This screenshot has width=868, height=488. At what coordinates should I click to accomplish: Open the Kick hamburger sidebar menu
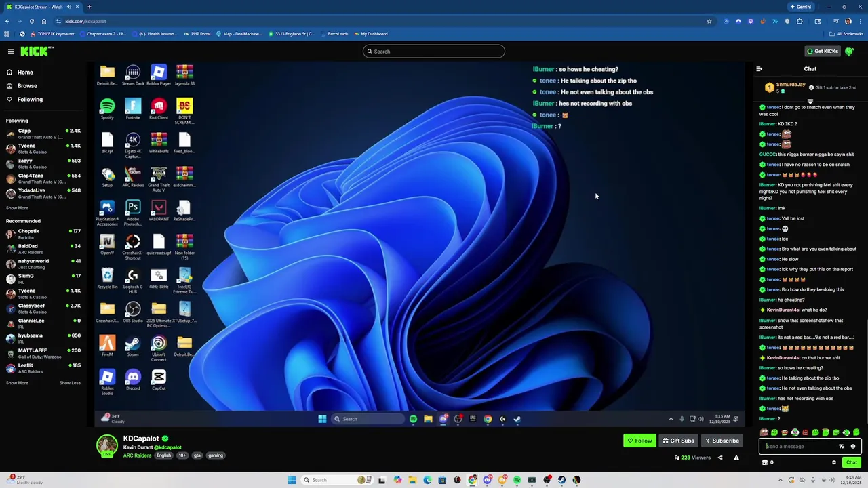pyautogui.click(x=10, y=52)
